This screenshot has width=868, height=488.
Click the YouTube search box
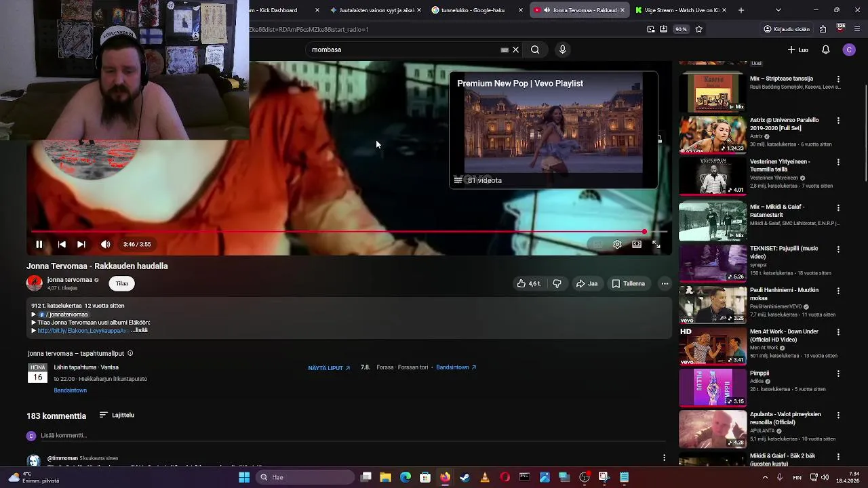[403, 49]
